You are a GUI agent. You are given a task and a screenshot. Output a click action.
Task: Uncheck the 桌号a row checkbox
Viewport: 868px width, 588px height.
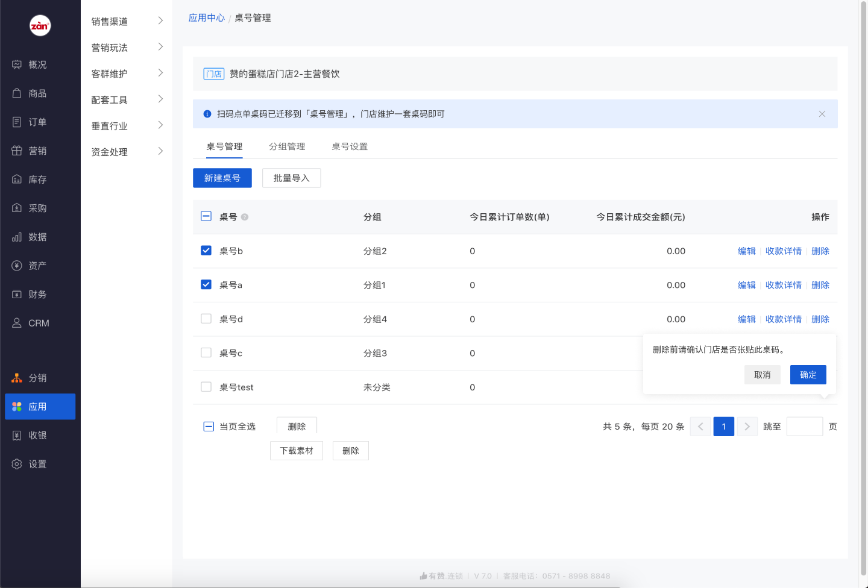coord(206,284)
